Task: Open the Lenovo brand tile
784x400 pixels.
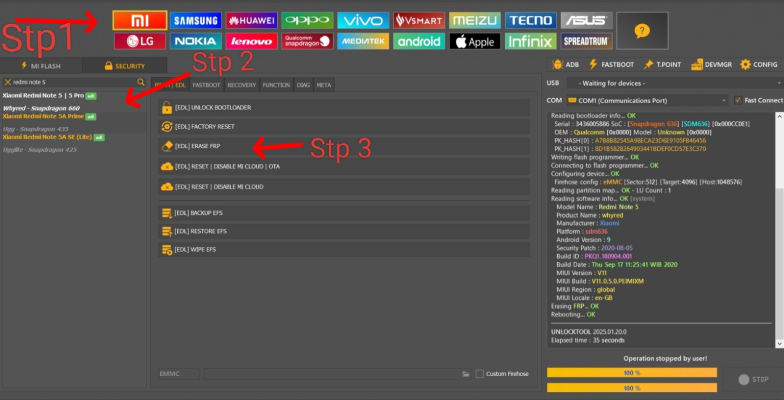Action: coord(252,41)
